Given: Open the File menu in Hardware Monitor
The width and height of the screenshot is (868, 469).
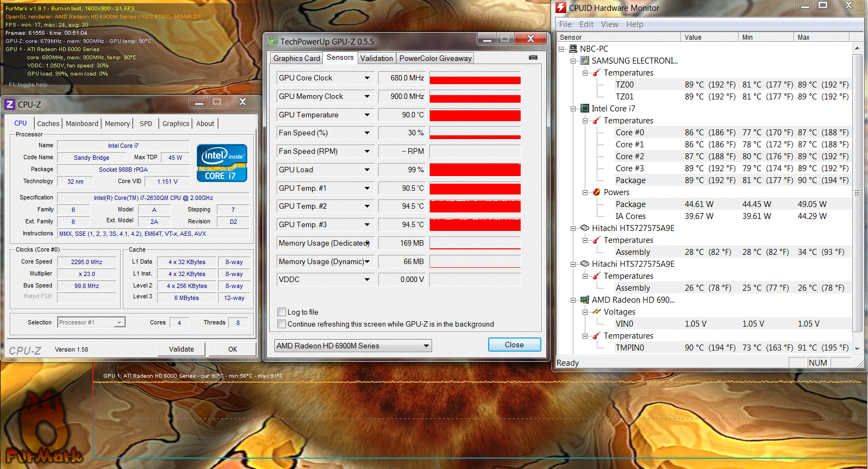Looking at the screenshot, I should (565, 24).
